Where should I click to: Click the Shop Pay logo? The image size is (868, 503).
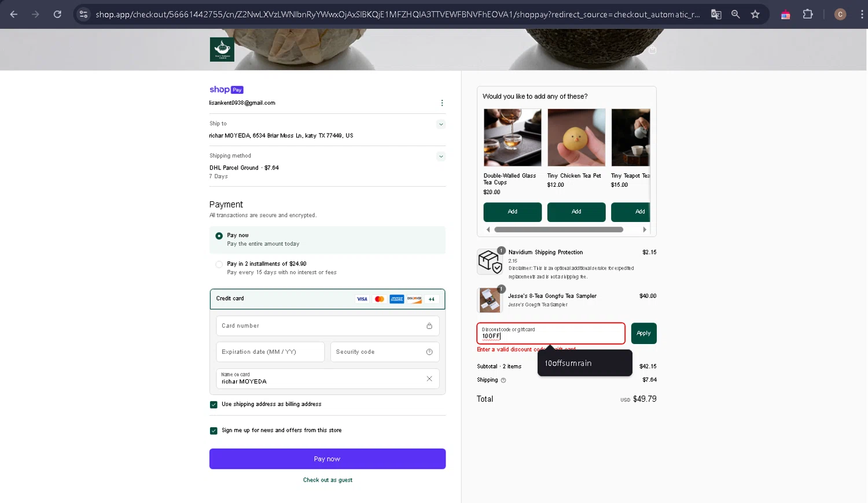tap(226, 90)
